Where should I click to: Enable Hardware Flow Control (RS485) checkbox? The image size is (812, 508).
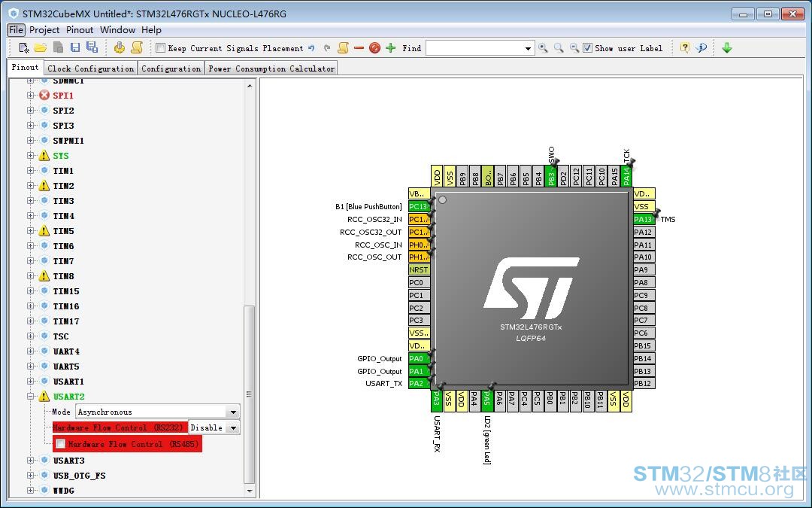tap(61, 444)
